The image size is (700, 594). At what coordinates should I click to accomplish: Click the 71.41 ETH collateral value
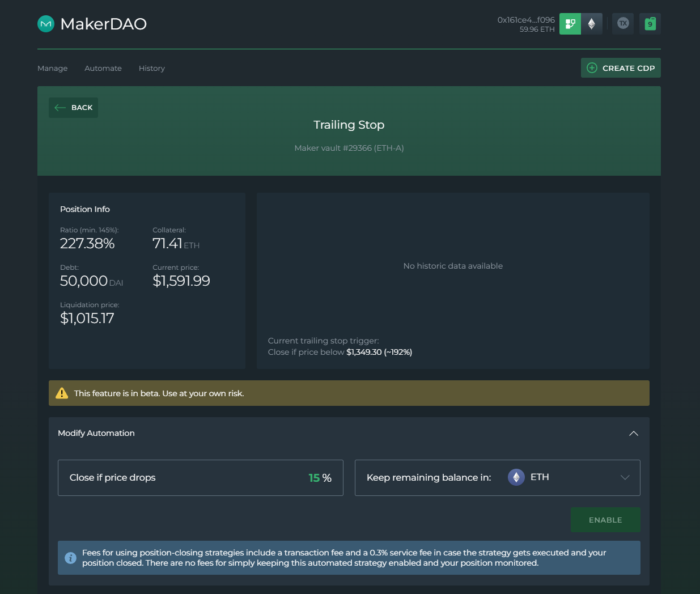(x=176, y=244)
